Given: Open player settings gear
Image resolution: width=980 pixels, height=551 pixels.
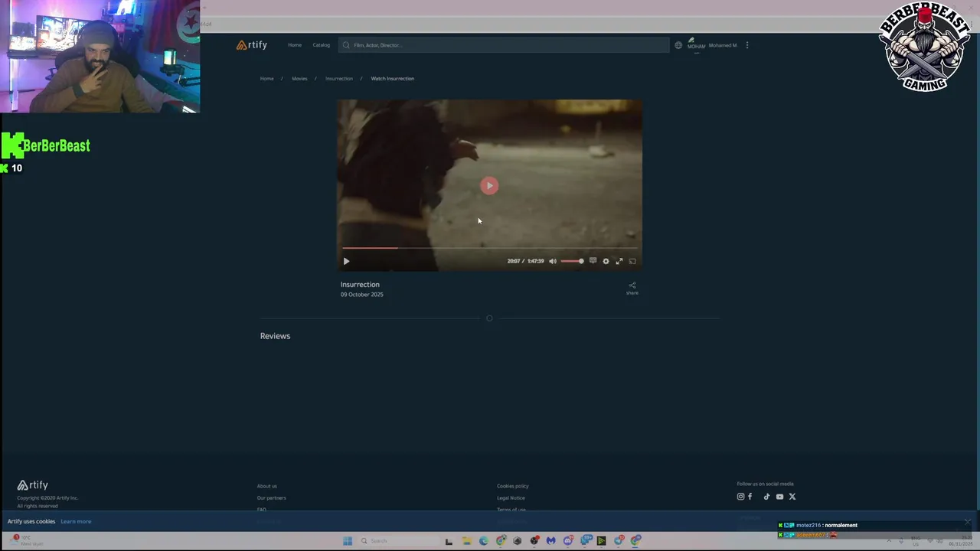Looking at the screenshot, I should coord(606,261).
